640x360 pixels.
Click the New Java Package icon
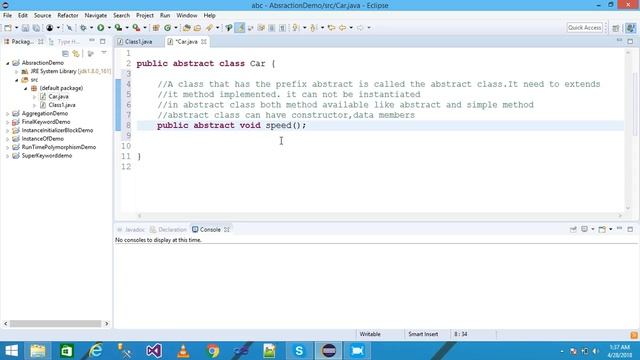[x=156, y=28]
